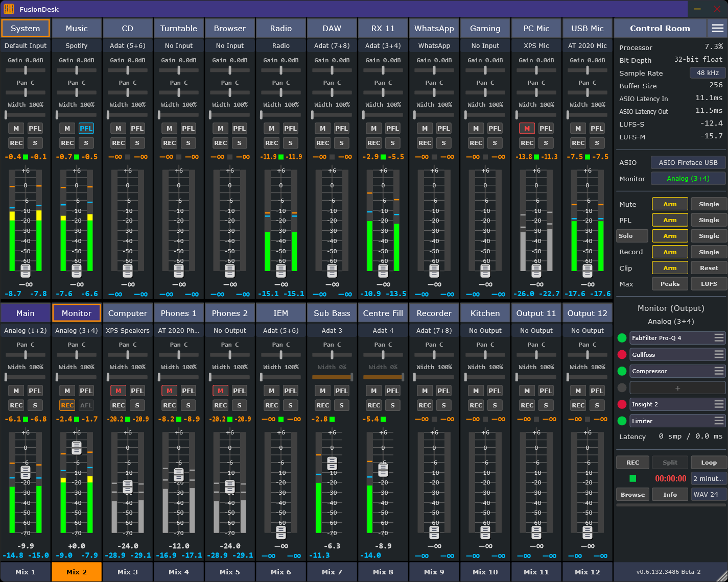The height and width of the screenshot is (582, 728).
Task: Open Gullfoss slot menu handle
Action: (x=719, y=354)
